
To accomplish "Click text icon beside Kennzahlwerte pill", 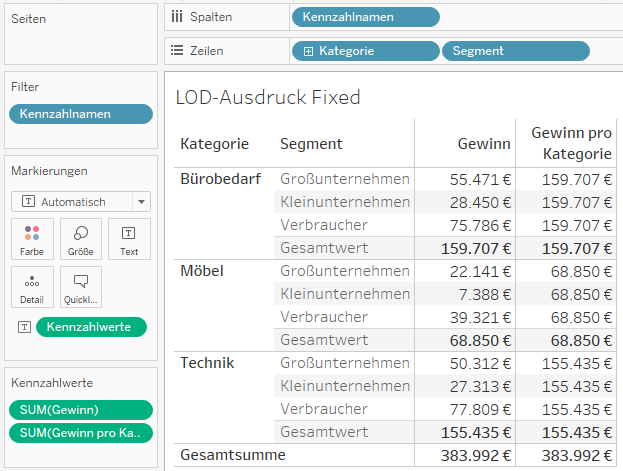I will 24,327.
